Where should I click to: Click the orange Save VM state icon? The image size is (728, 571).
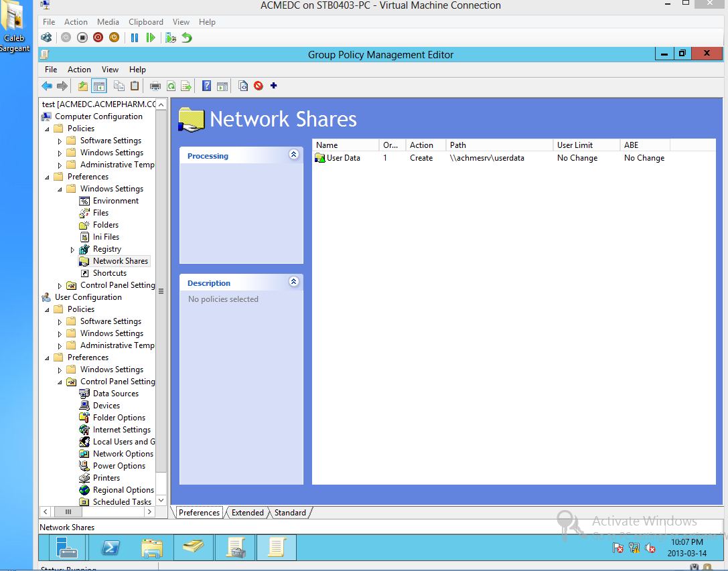click(114, 37)
